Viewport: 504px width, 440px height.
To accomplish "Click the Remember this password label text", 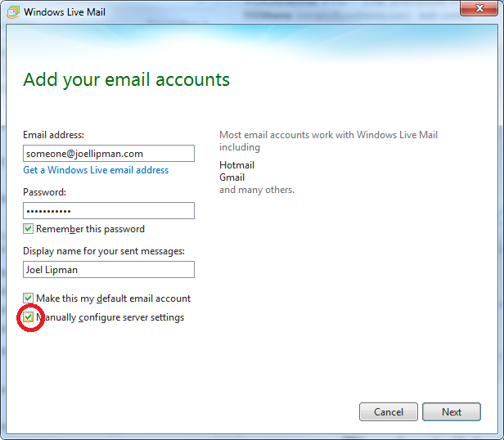I will click(90, 229).
